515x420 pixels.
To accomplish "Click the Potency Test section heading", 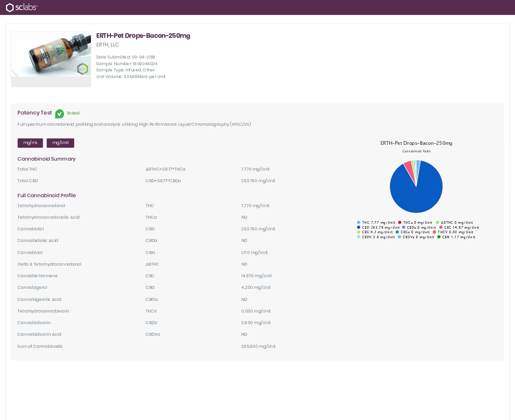I will [34, 113].
